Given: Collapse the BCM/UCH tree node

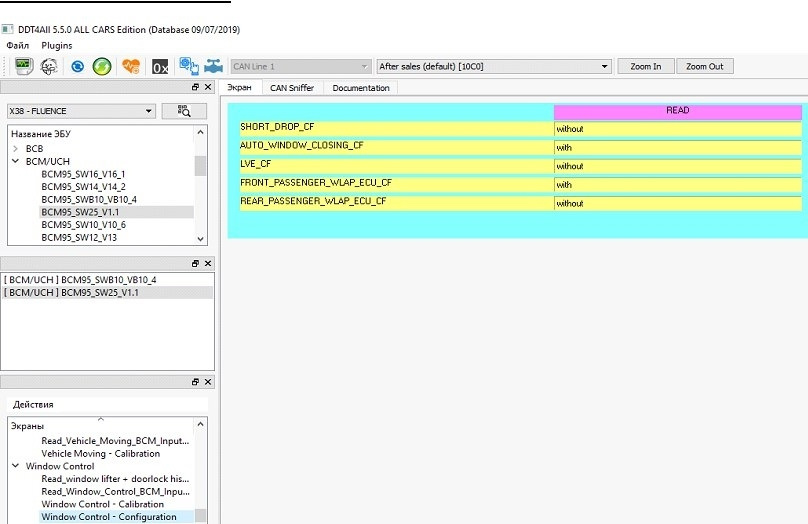Looking at the screenshot, I should 15,161.
